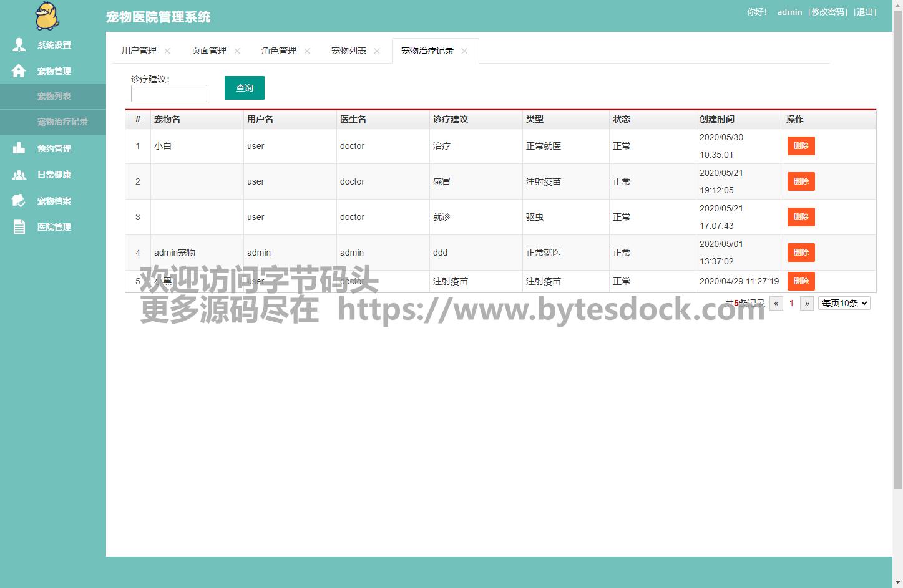The height and width of the screenshot is (588, 903).
Task: Click the 修改密码 link in header
Action: [x=827, y=12]
